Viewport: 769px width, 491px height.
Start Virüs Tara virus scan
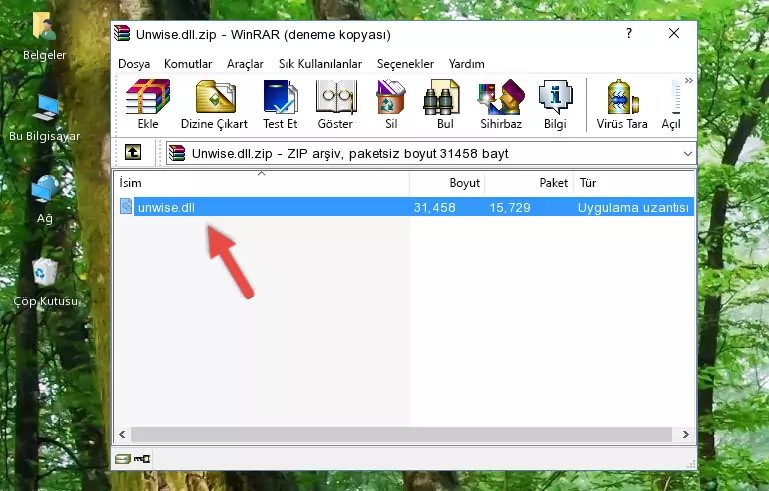coord(622,104)
